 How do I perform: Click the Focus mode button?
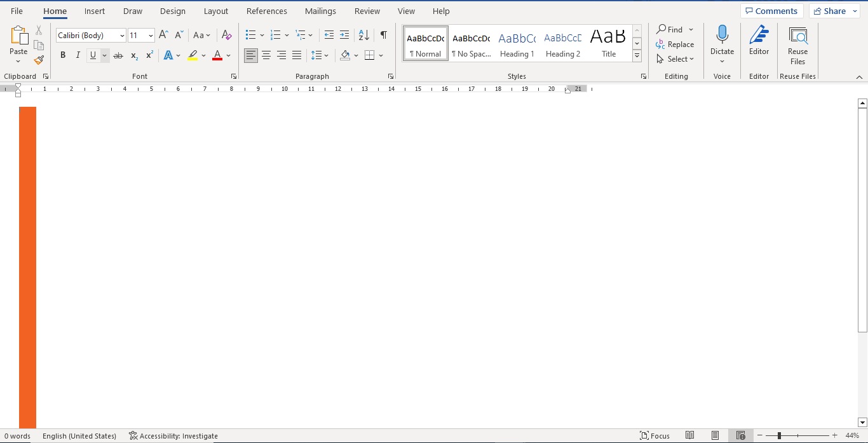coord(654,436)
